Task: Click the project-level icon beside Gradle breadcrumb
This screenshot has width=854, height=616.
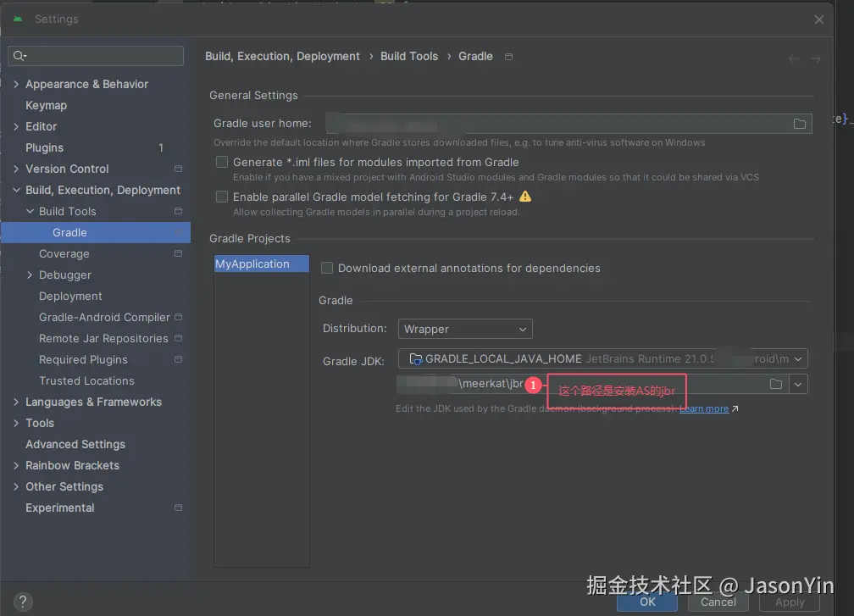Action: tap(508, 57)
